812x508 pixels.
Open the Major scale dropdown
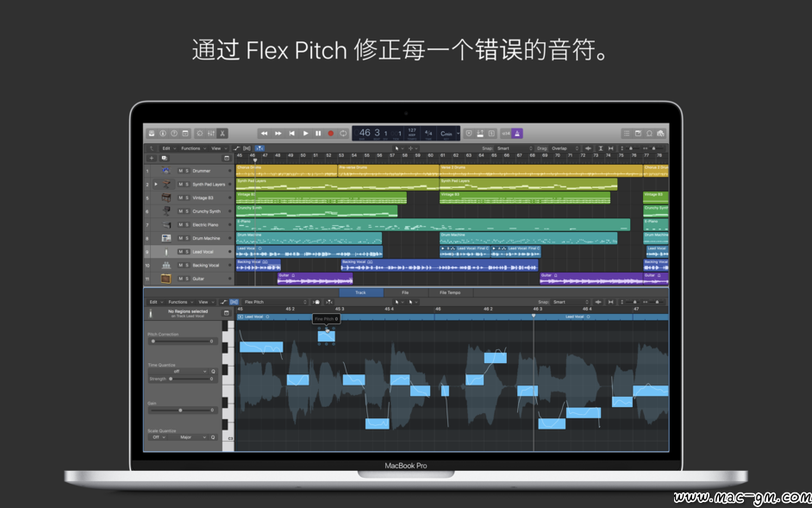click(189, 437)
